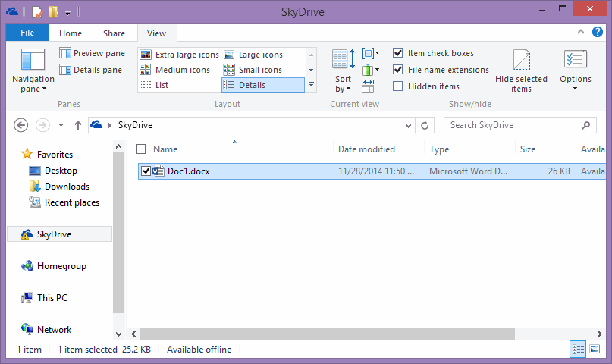The width and height of the screenshot is (612, 364).
Task: Select the Doc1.docx file name
Action: (x=189, y=171)
